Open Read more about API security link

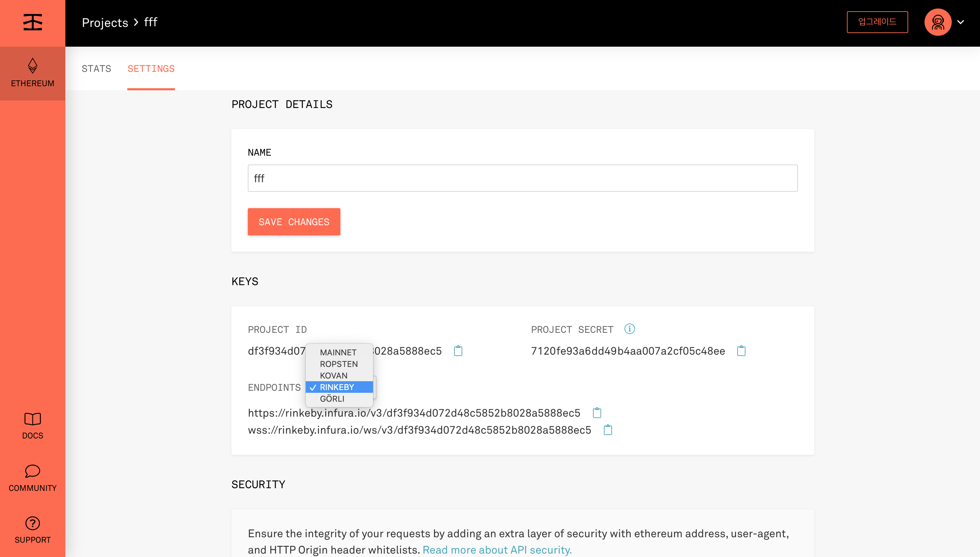497,550
